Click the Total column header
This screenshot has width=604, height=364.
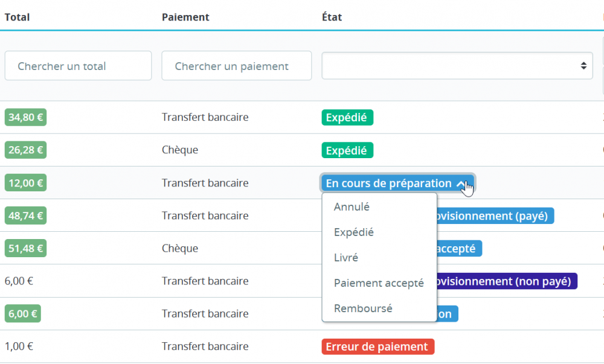click(17, 17)
